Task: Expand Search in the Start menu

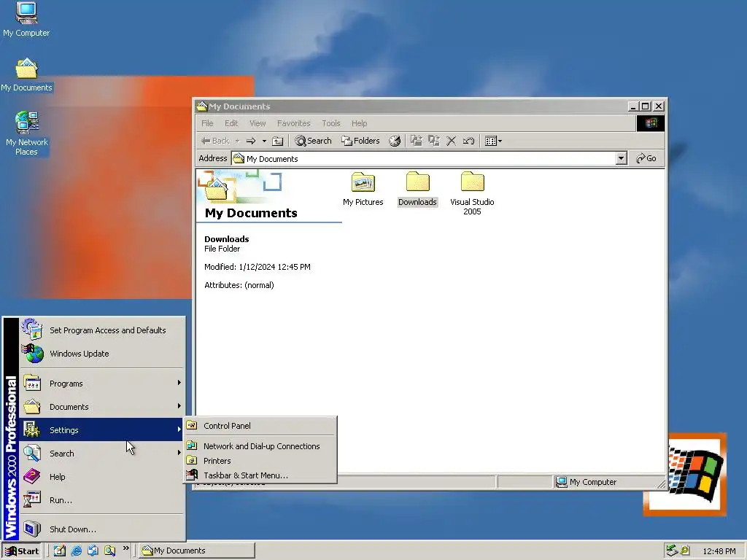Action: pos(102,454)
